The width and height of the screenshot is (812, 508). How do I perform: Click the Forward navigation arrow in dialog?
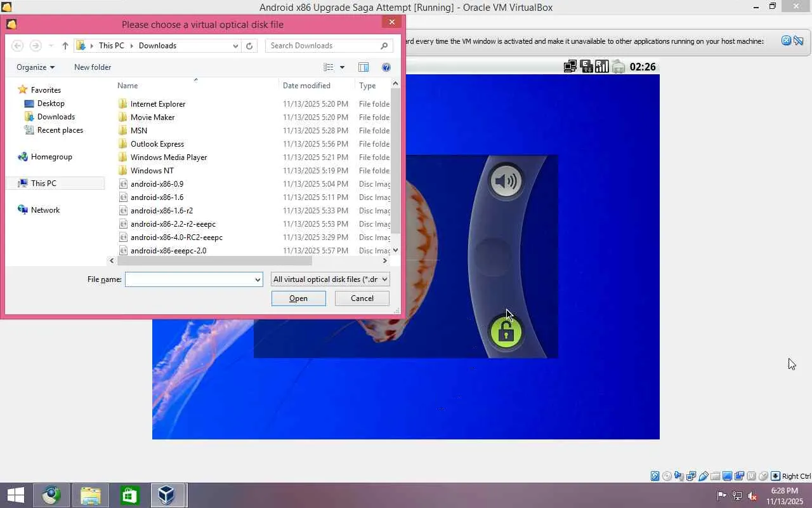pyautogui.click(x=36, y=46)
